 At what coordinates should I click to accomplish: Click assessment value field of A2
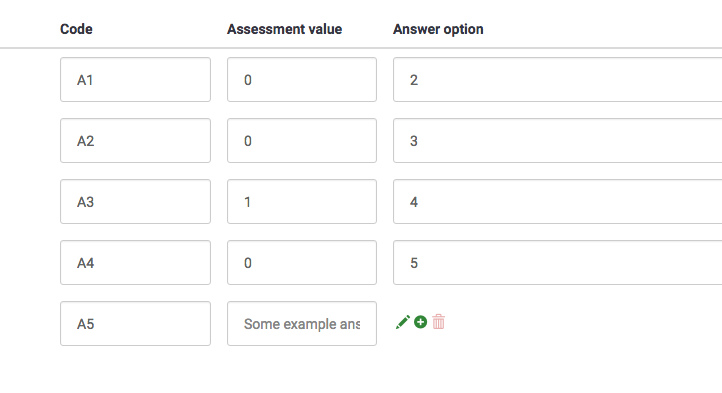pos(302,141)
